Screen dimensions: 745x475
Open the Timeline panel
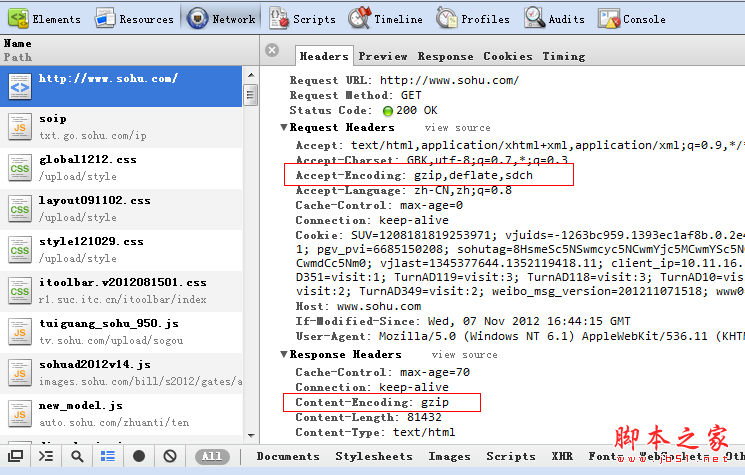click(386, 19)
